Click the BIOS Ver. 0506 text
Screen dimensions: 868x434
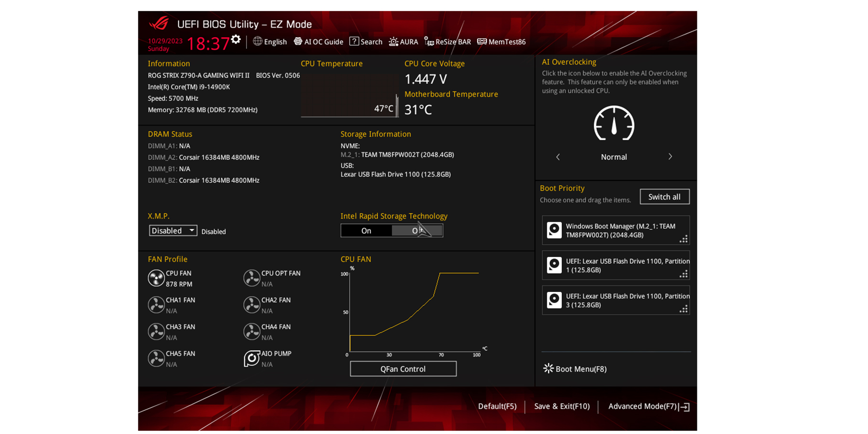pos(278,76)
